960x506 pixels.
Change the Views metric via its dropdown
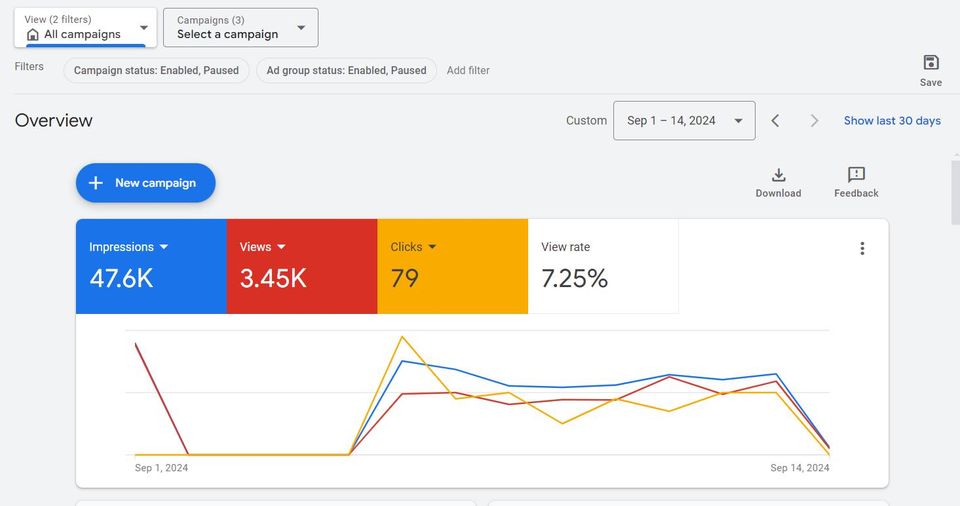[x=281, y=247]
